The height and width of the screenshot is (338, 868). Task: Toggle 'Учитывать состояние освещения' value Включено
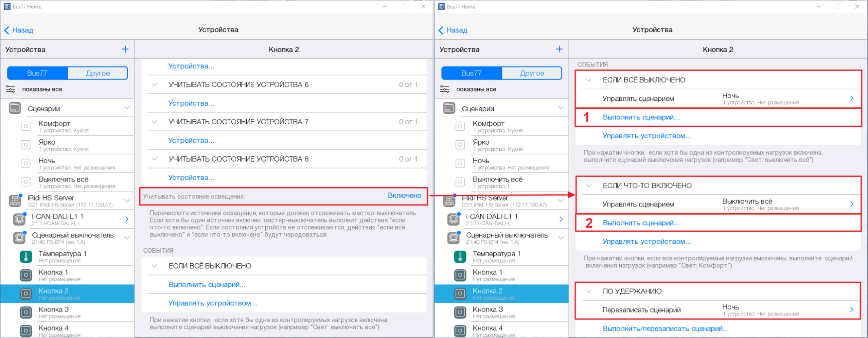point(404,196)
